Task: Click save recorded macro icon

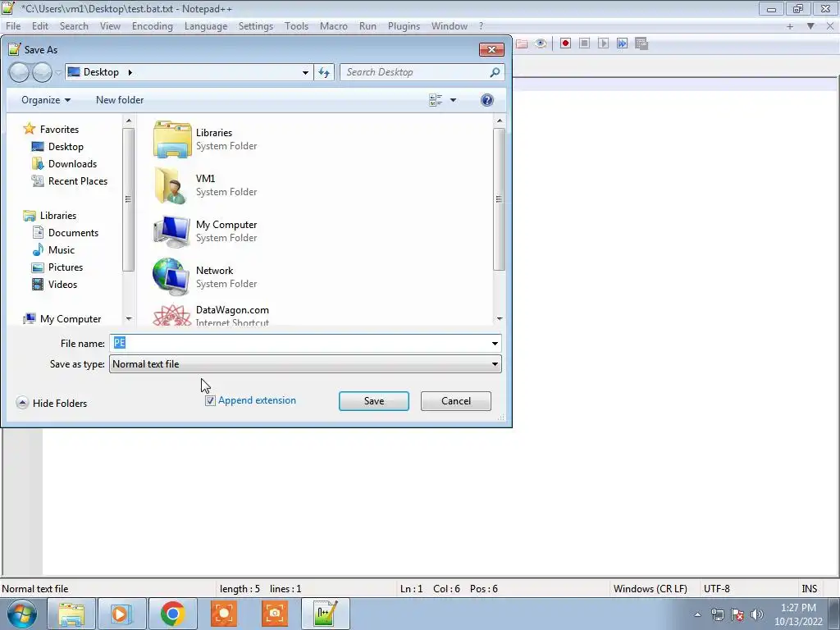Action: 641,43
